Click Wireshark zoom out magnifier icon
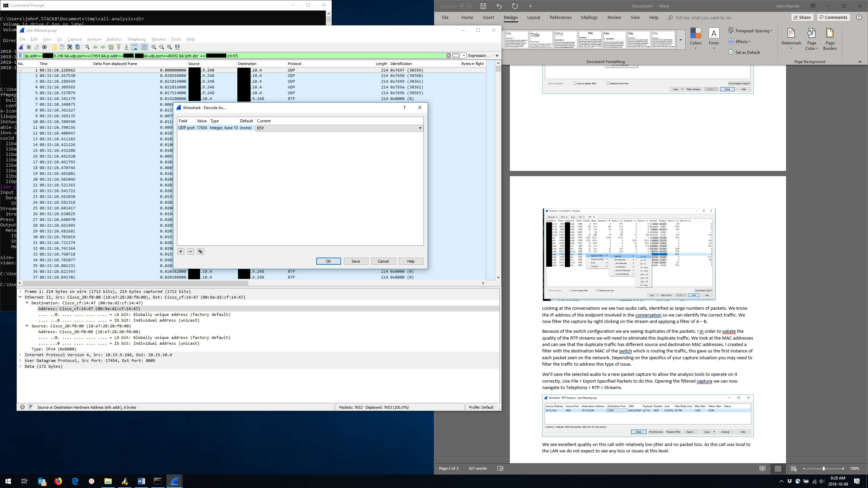868x488 pixels. [x=162, y=47]
